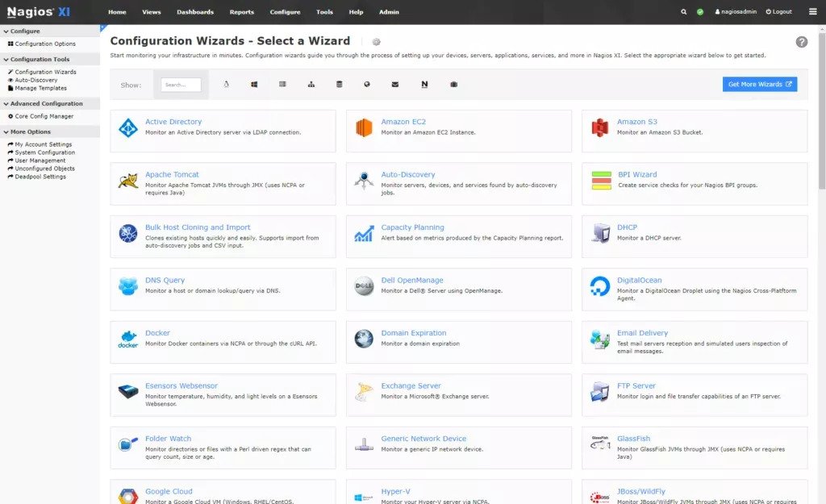Click the Domain Expiration globe icon
The width and height of the screenshot is (826, 504).
(364, 339)
